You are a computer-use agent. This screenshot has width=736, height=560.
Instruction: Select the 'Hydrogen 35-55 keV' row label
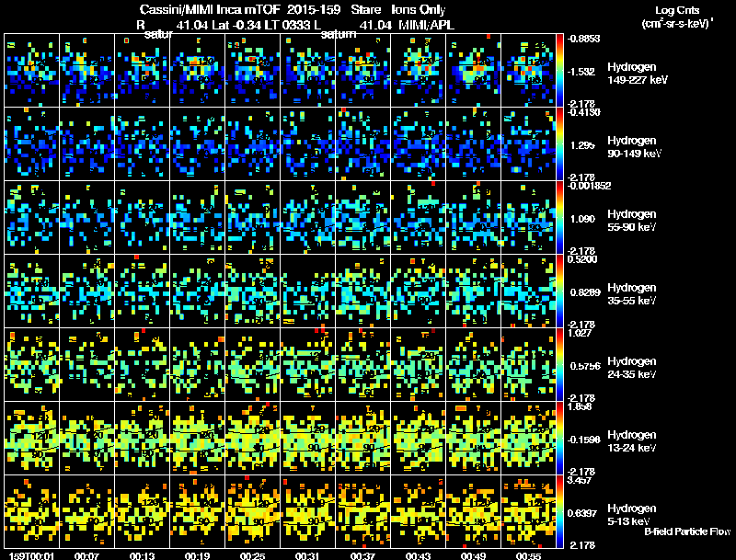(x=632, y=294)
